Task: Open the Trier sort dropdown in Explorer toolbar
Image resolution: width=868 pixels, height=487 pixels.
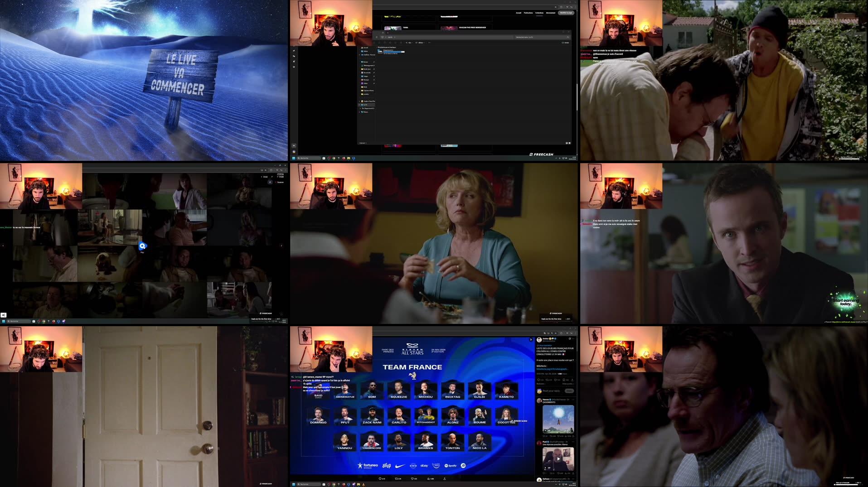Action: tap(409, 43)
